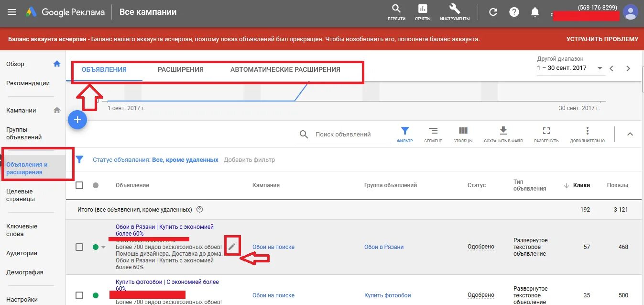Refresh data with the reload icon

pos(493,12)
